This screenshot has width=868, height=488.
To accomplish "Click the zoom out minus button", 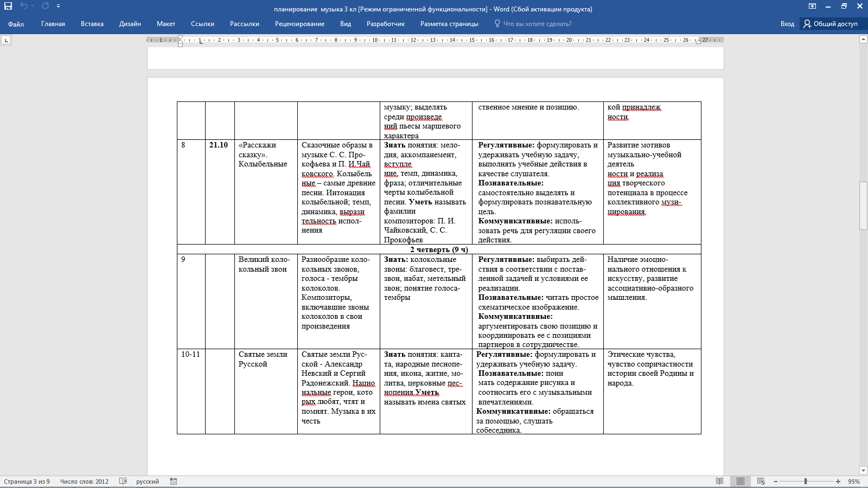I will 776,481.
